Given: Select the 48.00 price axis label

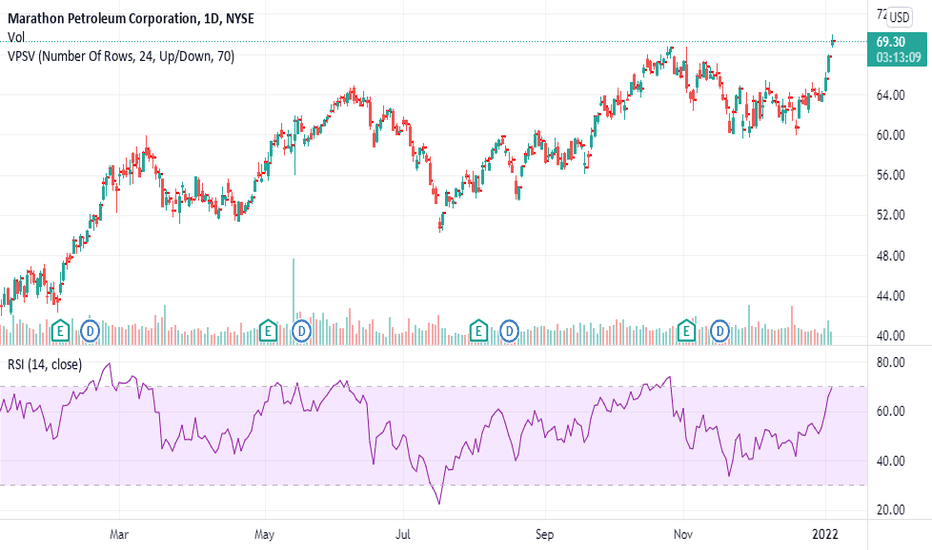Looking at the screenshot, I should [x=890, y=256].
